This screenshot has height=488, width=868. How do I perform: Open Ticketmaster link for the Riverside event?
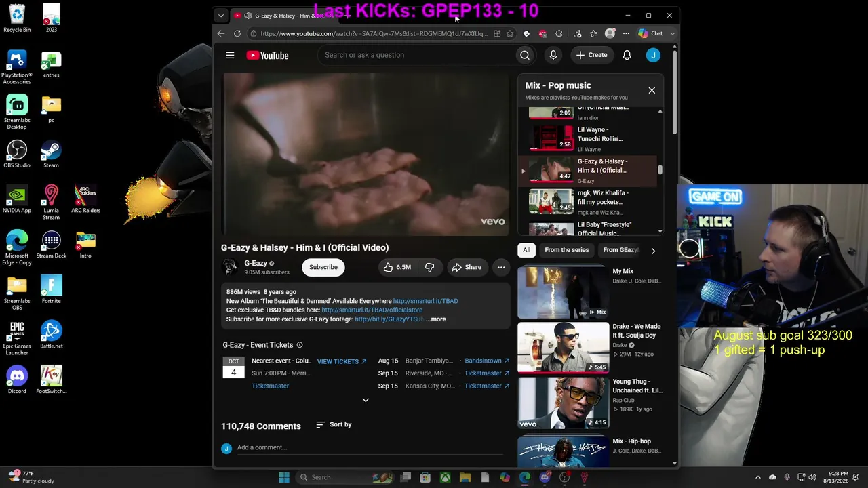pos(487,373)
